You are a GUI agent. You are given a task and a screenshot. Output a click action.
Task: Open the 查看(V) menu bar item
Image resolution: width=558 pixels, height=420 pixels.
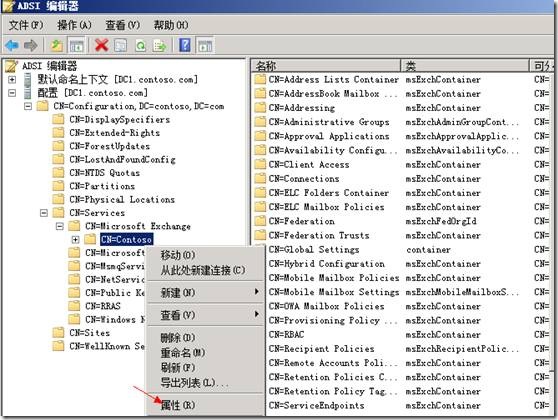pyautogui.click(x=122, y=25)
